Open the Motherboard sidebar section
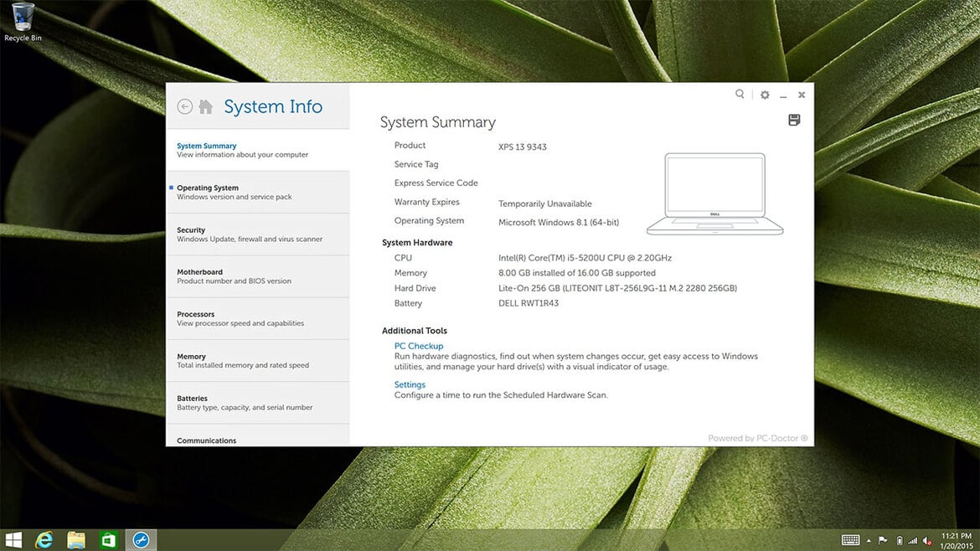 click(x=257, y=276)
